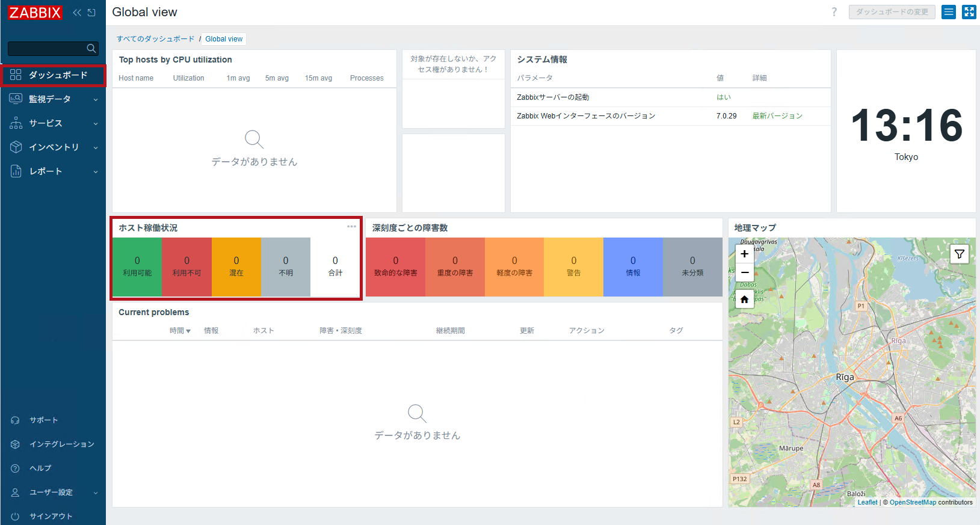Click the search magnifier icon in sidebar
This screenshot has width=980, height=525.
[x=91, y=48]
